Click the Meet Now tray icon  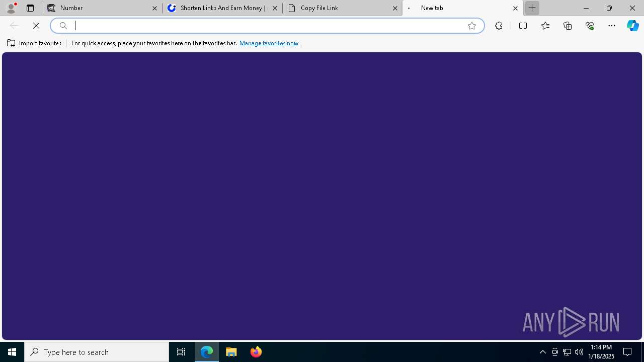pos(555,352)
